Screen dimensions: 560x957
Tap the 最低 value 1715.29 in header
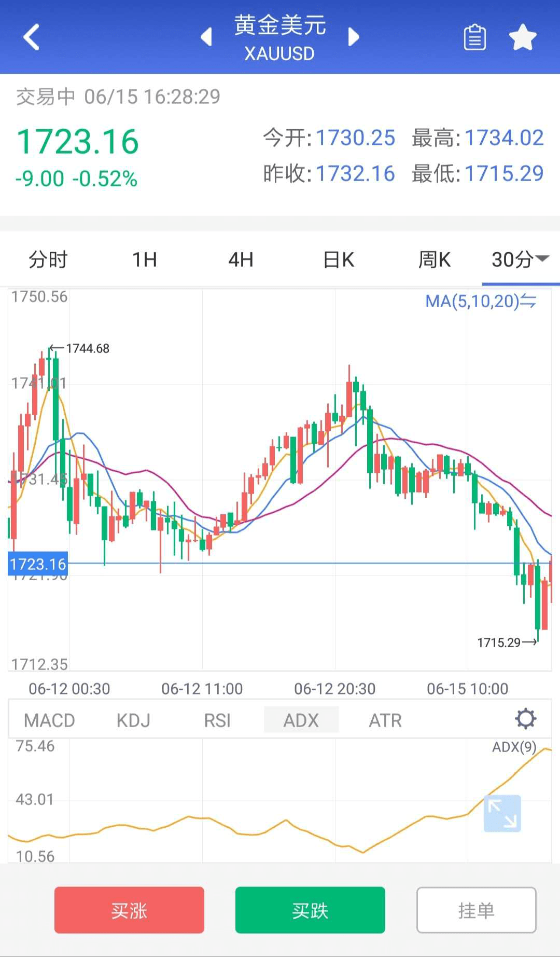click(504, 173)
